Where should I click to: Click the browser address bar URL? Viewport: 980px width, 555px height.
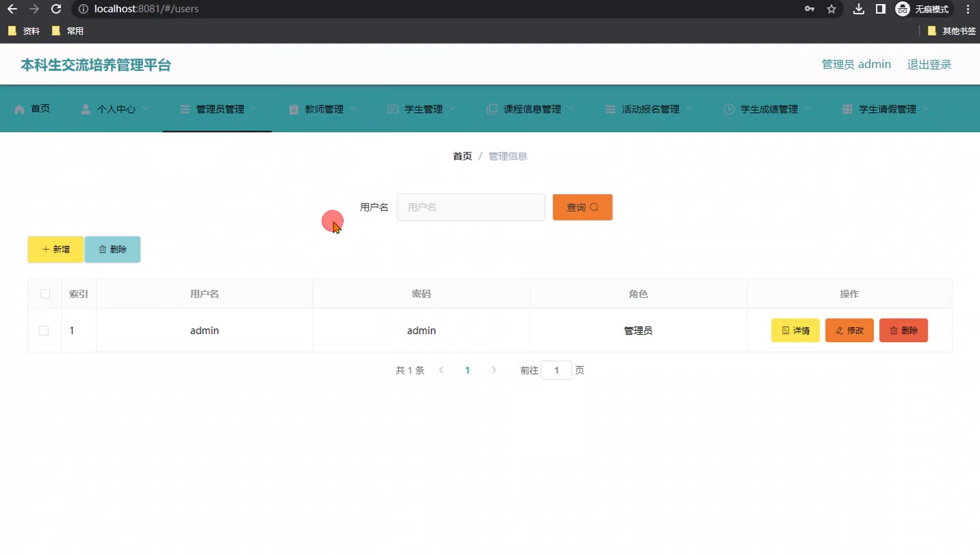pos(147,10)
